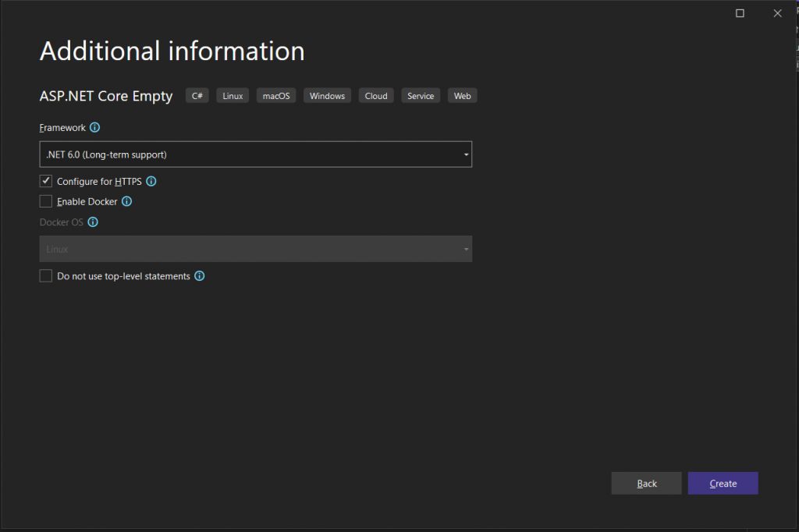
Task: Open the Docker OS Linux dropdown
Action: pos(254,250)
